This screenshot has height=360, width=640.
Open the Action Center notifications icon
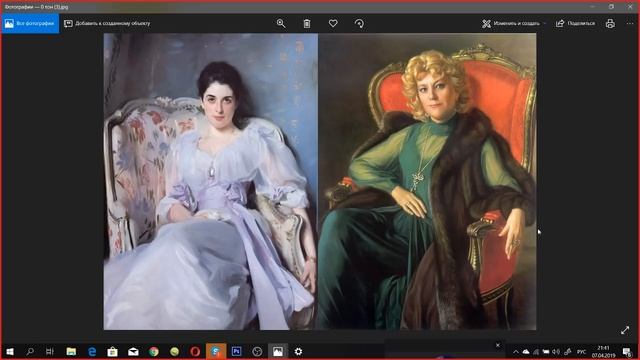[x=627, y=351]
